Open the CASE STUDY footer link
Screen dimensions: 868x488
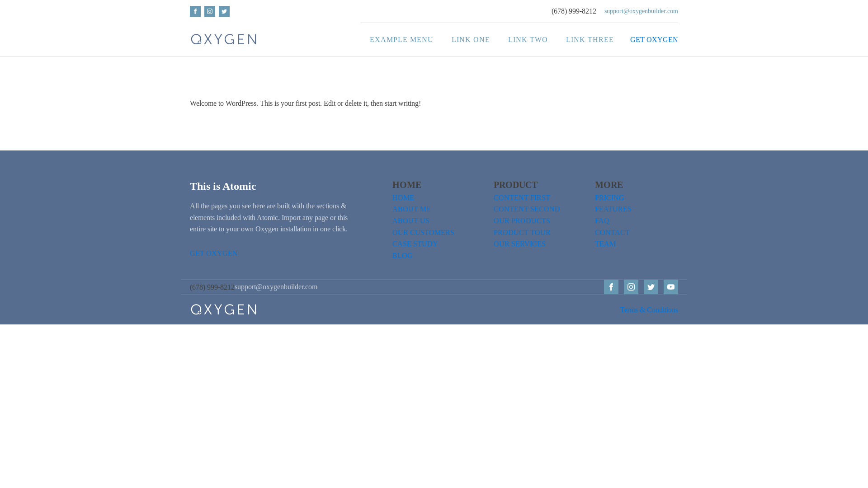point(415,244)
